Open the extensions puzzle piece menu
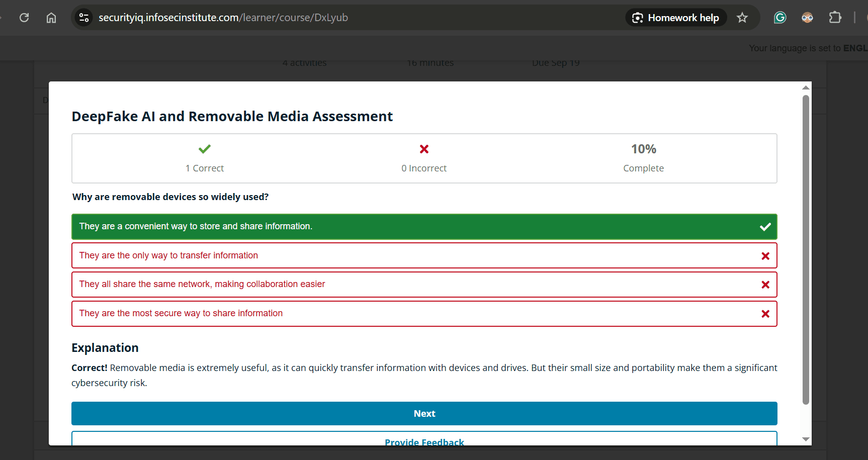Image resolution: width=868 pixels, height=460 pixels. 835,18
